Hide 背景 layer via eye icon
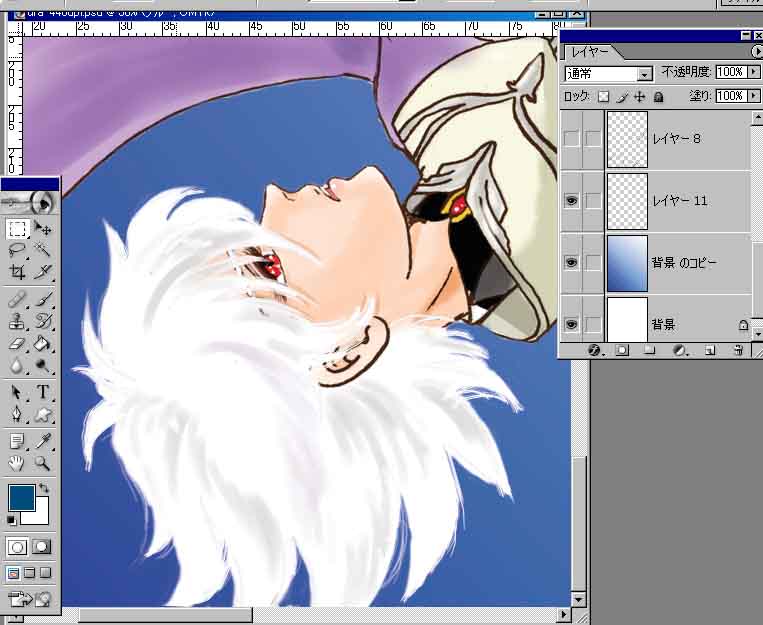 click(571, 324)
